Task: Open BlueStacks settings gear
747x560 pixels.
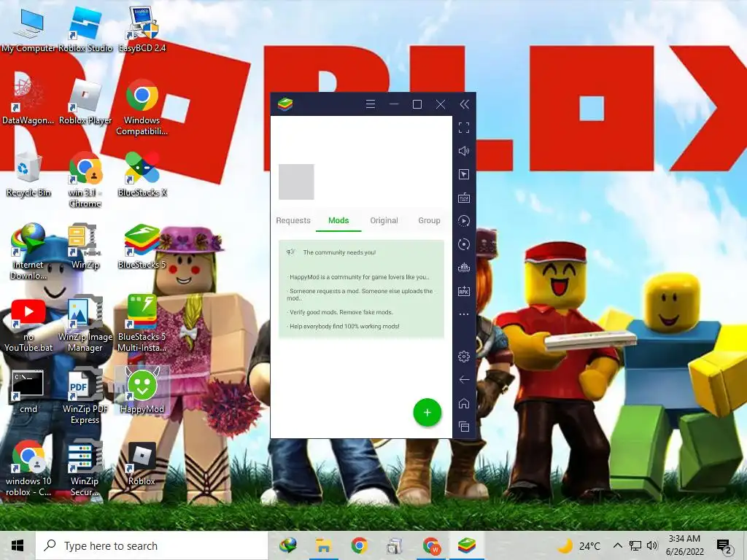Action: [463, 356]
